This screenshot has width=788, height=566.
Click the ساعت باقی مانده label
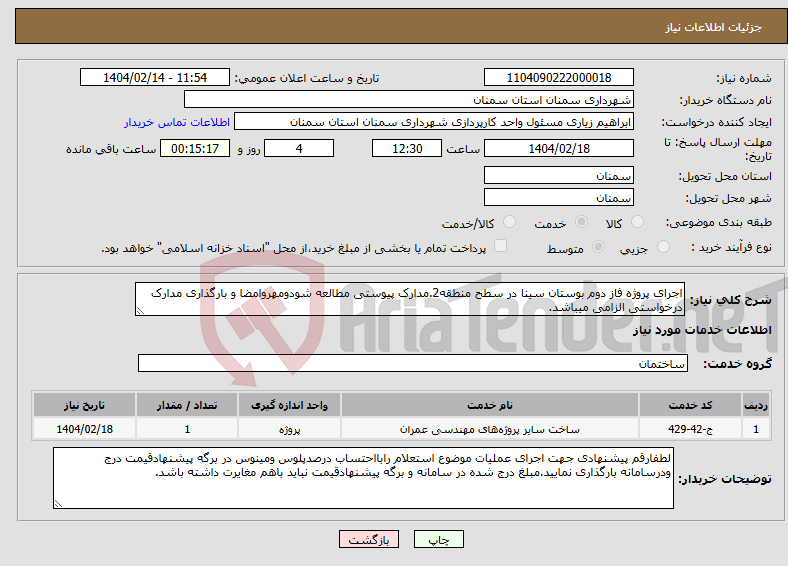(111, 149)
